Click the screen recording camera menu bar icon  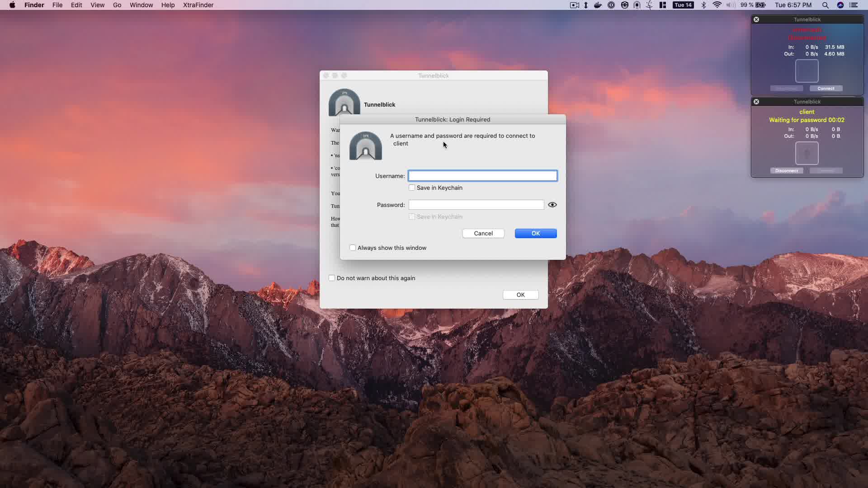click(575, 5)
